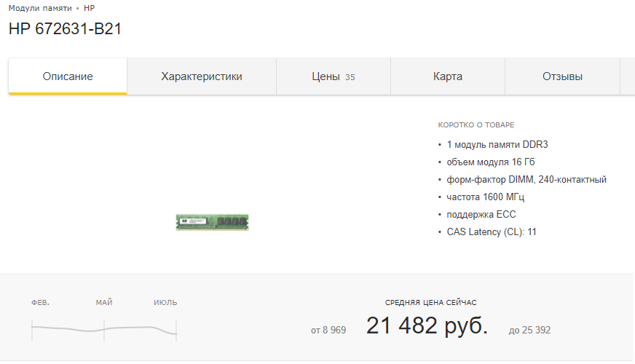
Task: Click the spec поддержка ECC
Action: [481, 214]
